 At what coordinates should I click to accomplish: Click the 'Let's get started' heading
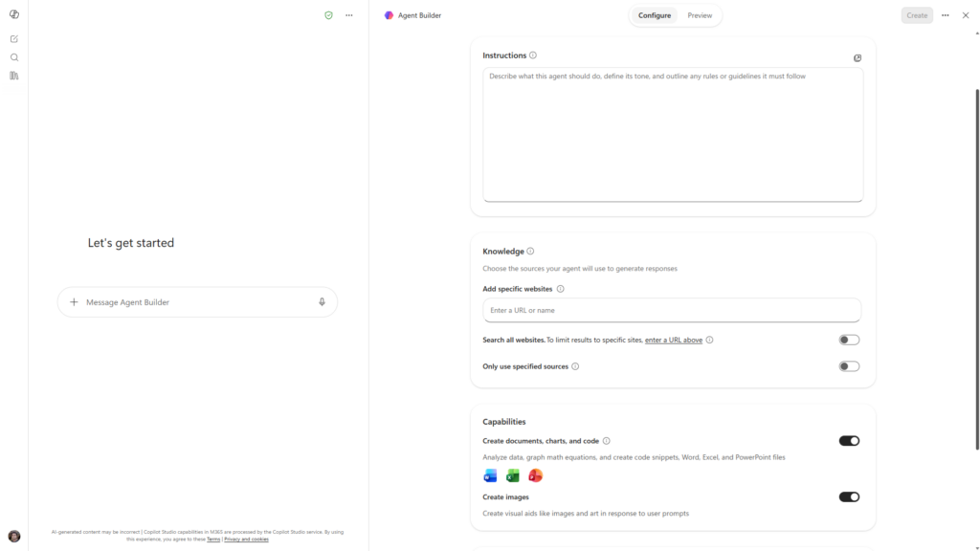click(130, 243)
